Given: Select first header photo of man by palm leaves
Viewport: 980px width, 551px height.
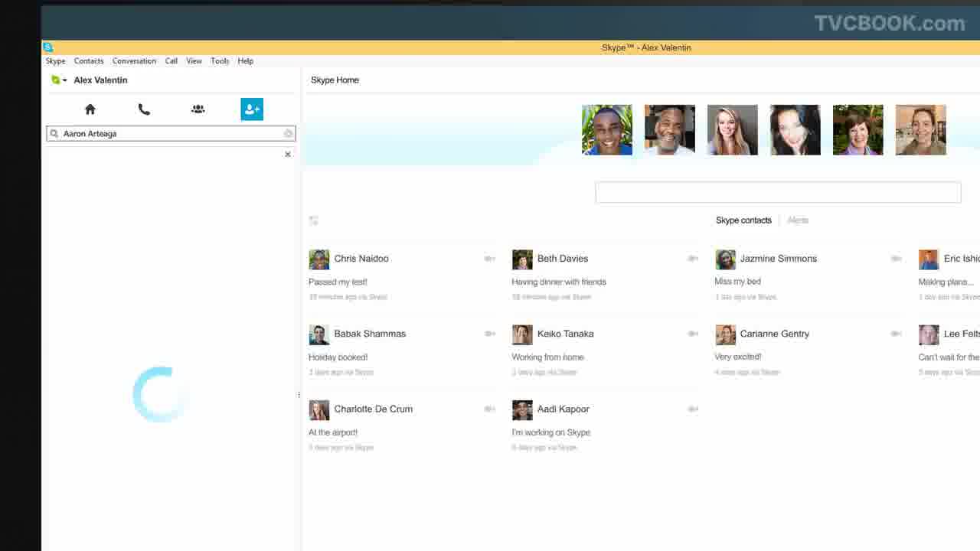Looking at the screenshot, I should click(x=607, y=130).
